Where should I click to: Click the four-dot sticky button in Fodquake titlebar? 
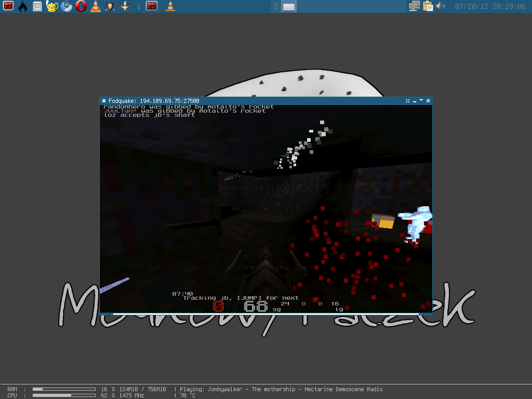[407, 101]
